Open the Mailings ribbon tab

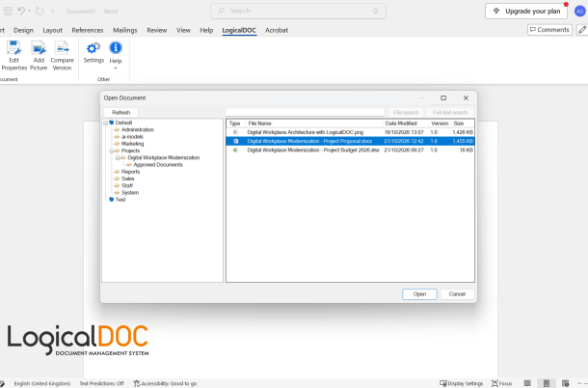(x=125, y=30)
